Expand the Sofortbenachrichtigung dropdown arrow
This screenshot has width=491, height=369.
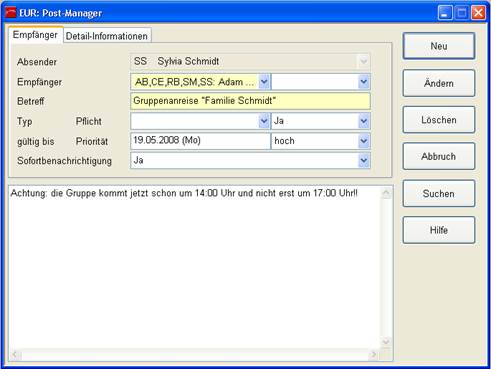click(x=364, y=161)
